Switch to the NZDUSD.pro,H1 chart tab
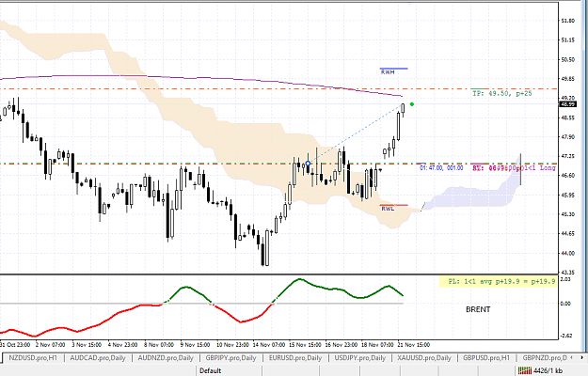The width and height of the screenshot is (588, 376). pos(33,357)
